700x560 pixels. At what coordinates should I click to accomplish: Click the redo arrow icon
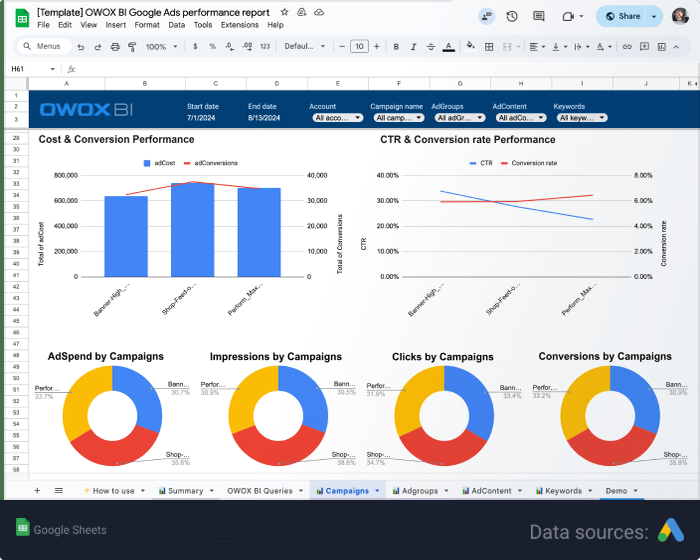coord(98,47)
